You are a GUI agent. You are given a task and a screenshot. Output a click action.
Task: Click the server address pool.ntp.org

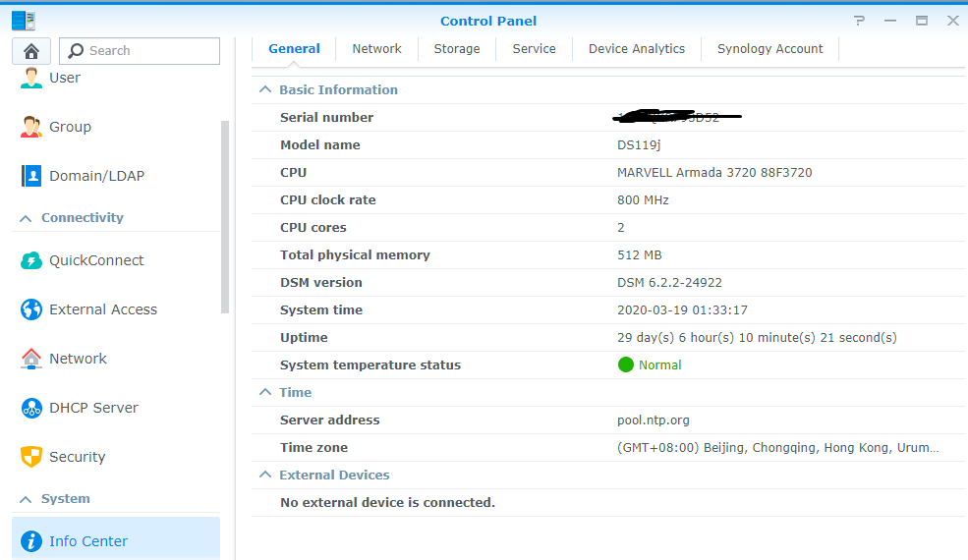click(654, 420)
